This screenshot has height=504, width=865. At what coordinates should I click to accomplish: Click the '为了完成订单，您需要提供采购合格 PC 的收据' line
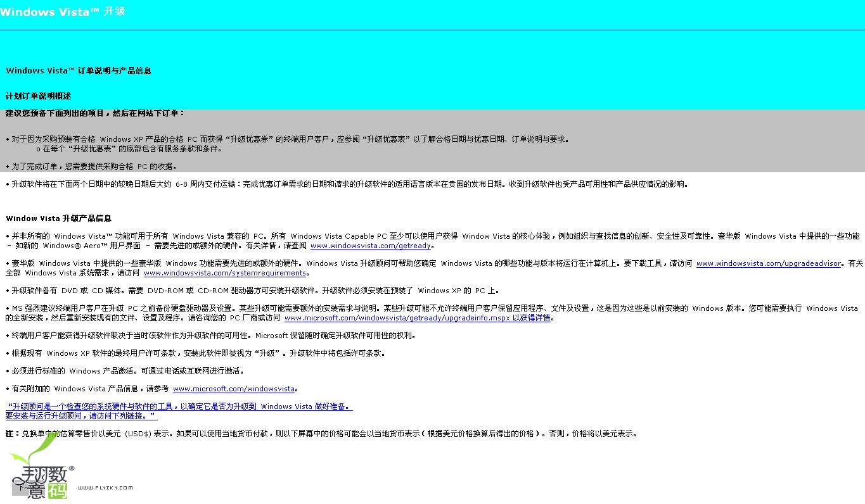(92, 167)
